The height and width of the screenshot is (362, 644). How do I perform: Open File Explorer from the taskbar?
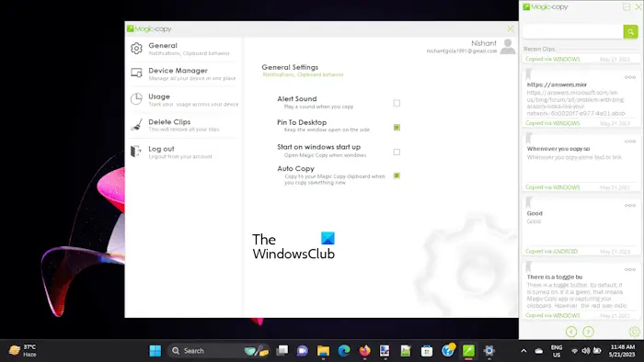click(323, 351)
